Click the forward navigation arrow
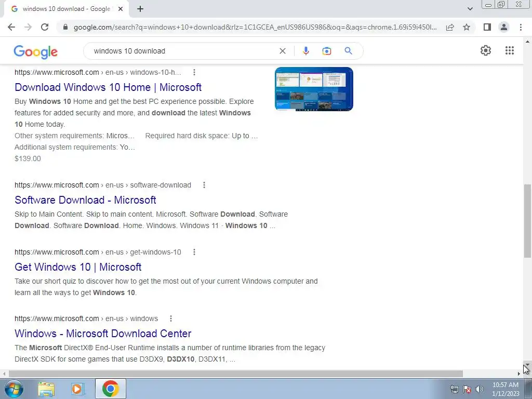The height and width of the screenshot is (399, 532). (28, 27)
